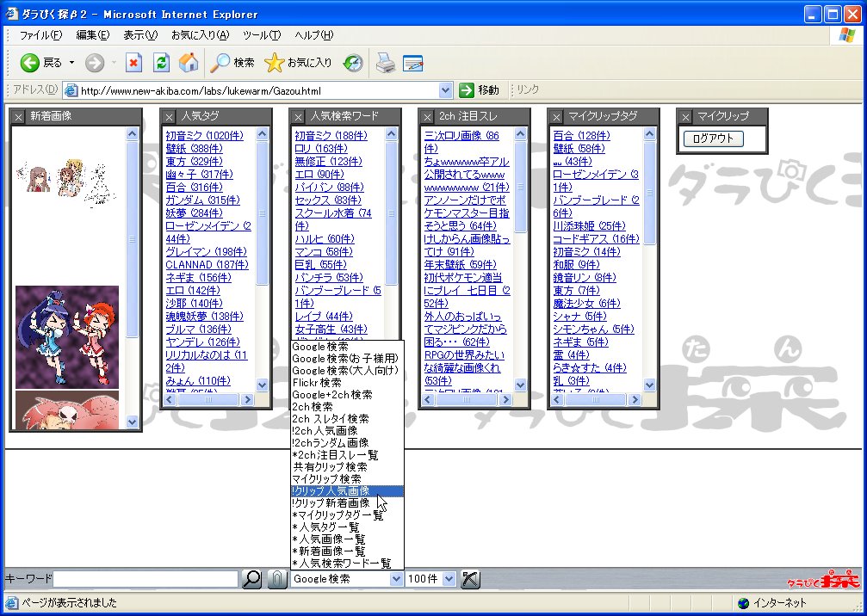Screen dimensions: 867x616
Task: Click the 移動 Go button
Action: pos(480,90)
